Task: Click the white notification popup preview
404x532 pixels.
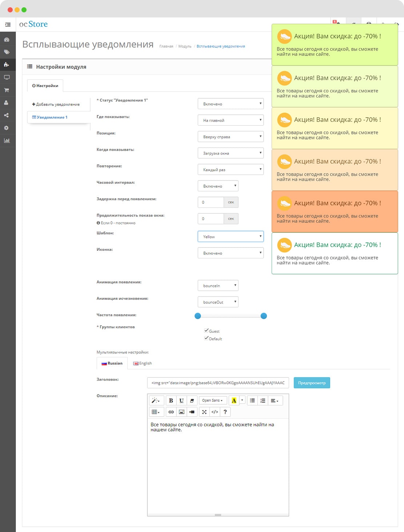Action: click(x=335, y=253)
